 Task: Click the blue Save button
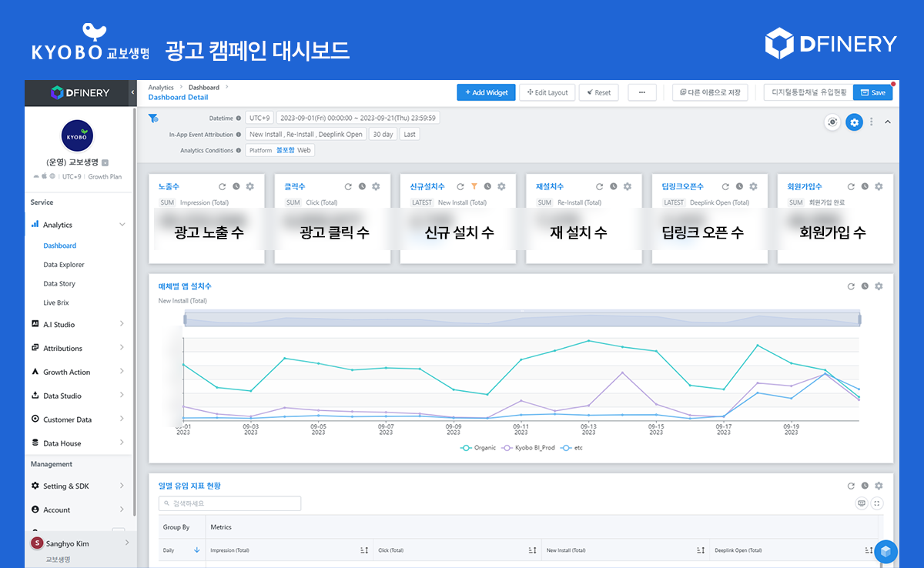tap(873, 92)
